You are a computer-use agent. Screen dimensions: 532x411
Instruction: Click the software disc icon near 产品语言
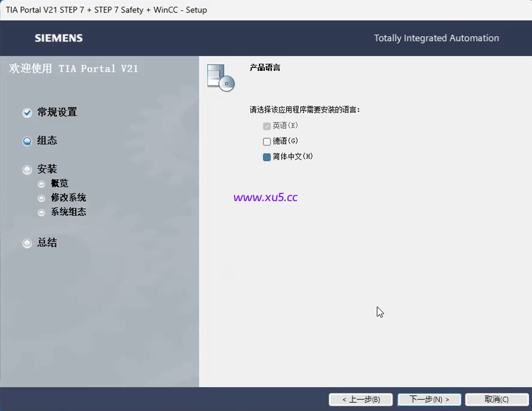220,76
